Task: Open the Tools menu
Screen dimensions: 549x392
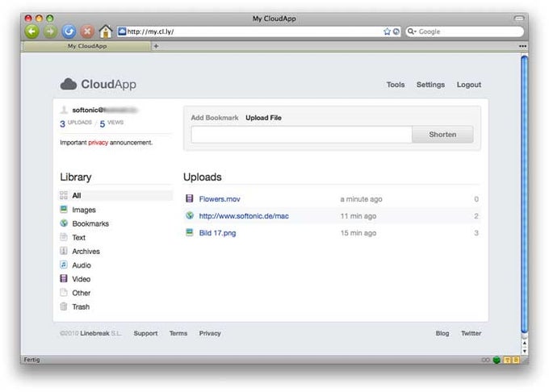Action: pos(396,85)
